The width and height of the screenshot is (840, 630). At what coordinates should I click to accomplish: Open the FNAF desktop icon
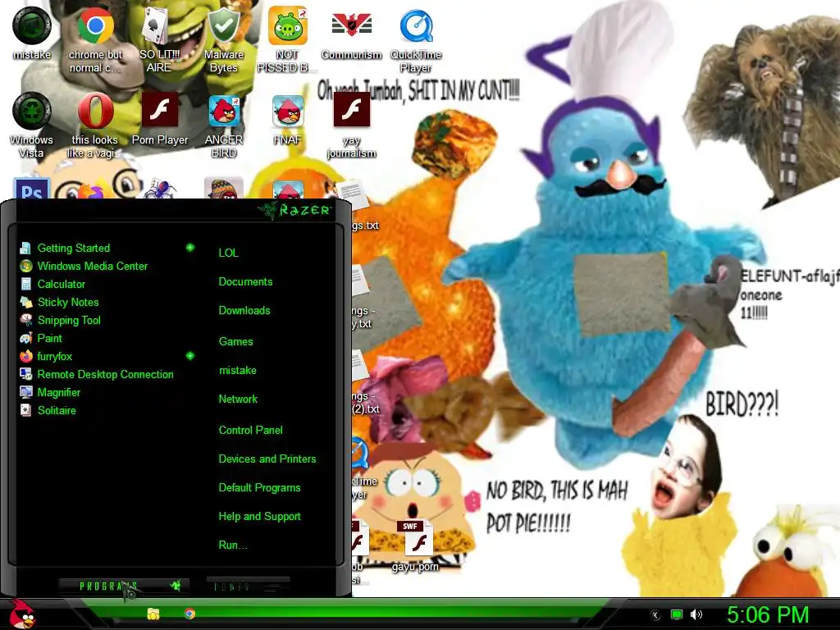pos(288,119)
